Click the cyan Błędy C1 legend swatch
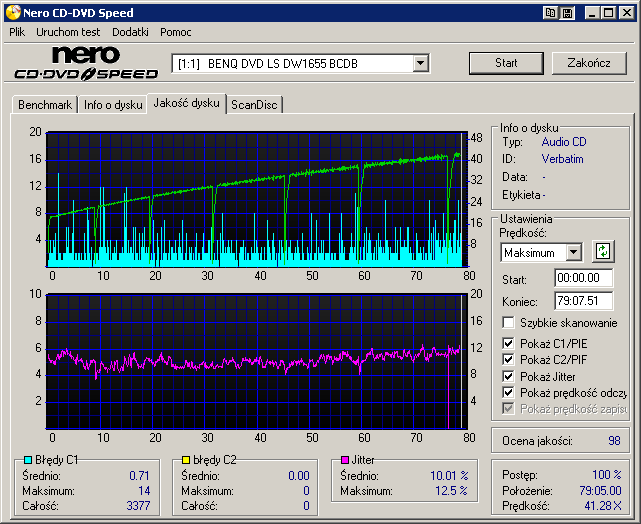 [x=28, y=460]
